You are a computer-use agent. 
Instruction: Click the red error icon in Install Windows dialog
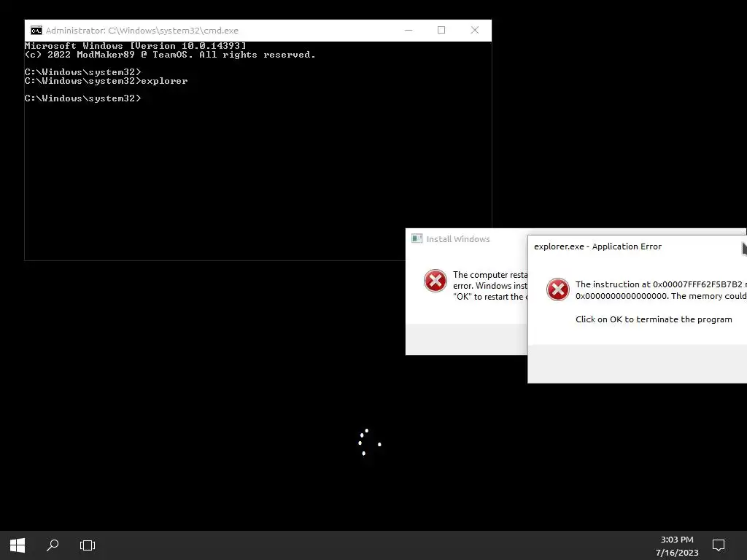[436, 281]
